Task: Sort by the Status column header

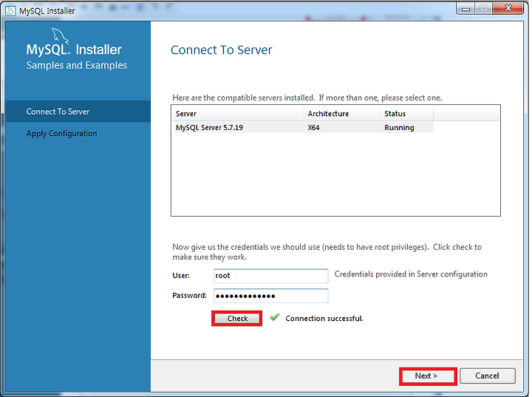Action: coord(407,114)
